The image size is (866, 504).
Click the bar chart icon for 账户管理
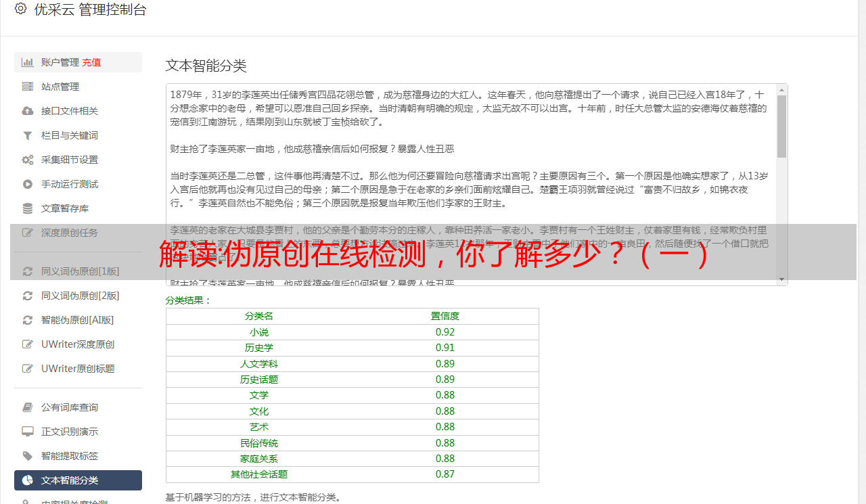tap(28, 62)
